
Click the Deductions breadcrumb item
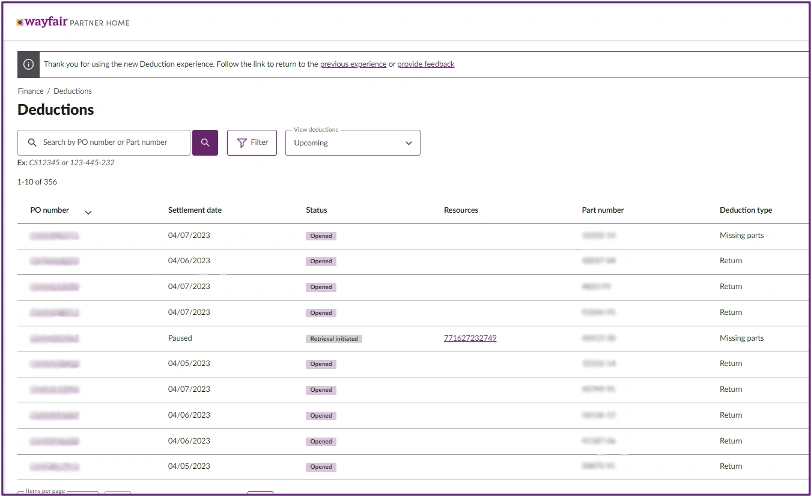(72, 91)
